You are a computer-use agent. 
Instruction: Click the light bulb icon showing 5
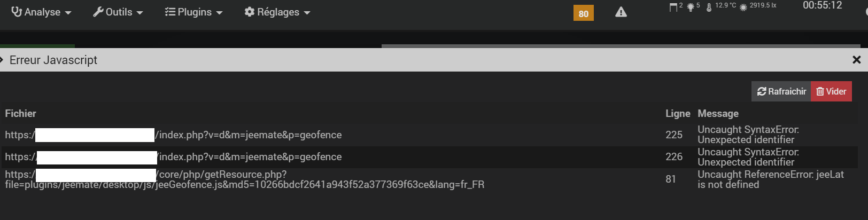[691, 7]
